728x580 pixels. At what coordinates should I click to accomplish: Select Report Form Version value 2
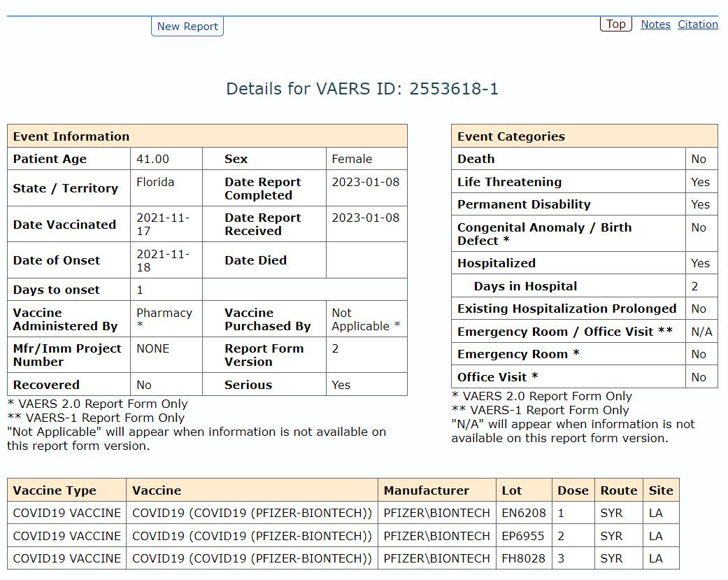point(335,348)
